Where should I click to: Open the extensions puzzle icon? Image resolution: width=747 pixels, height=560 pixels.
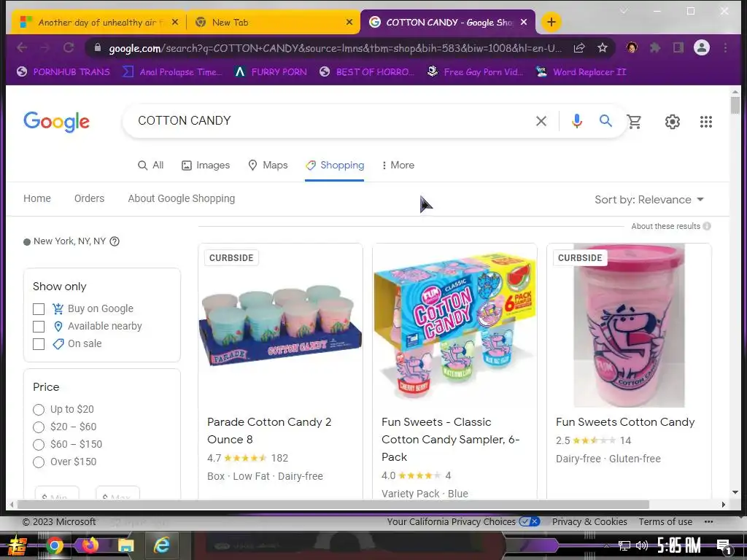(x=656, y=47)
